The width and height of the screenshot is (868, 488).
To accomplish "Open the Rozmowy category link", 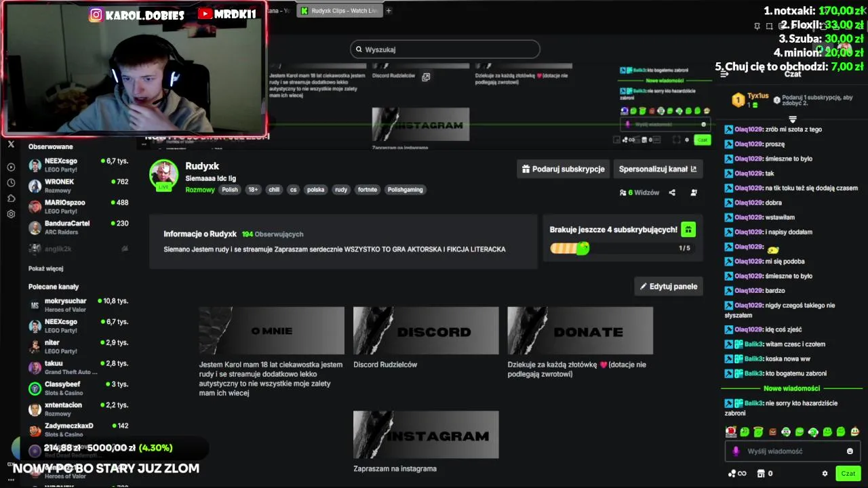I will coord(200,190).
